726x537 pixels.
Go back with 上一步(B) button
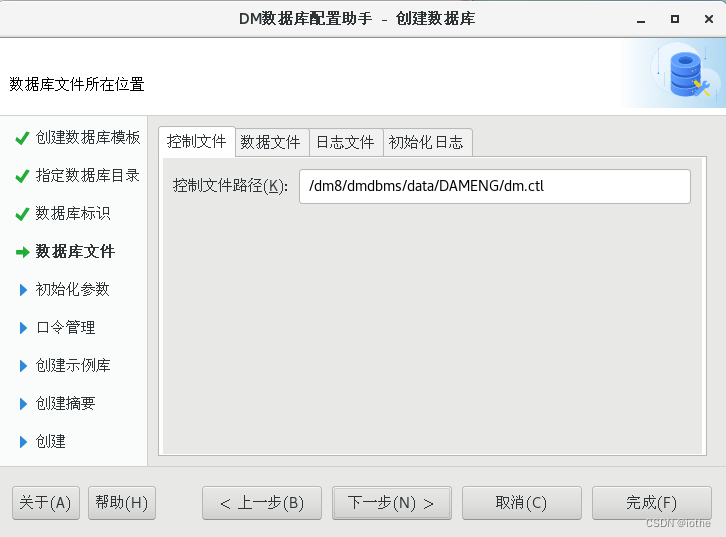click(x=262, y=503)
